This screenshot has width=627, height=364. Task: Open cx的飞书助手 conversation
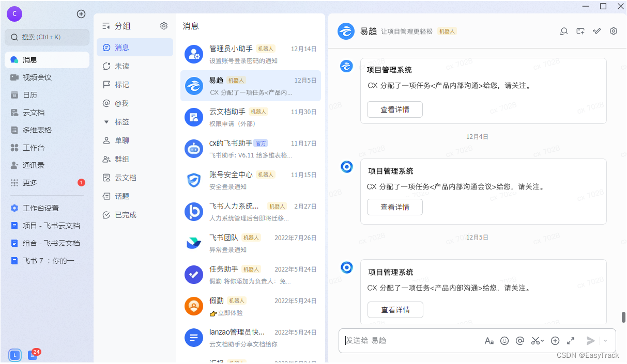click(x=251, y=149)
